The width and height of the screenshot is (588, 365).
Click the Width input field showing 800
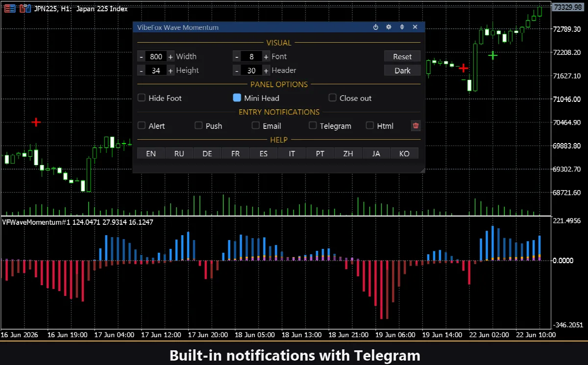pos(156,57)
